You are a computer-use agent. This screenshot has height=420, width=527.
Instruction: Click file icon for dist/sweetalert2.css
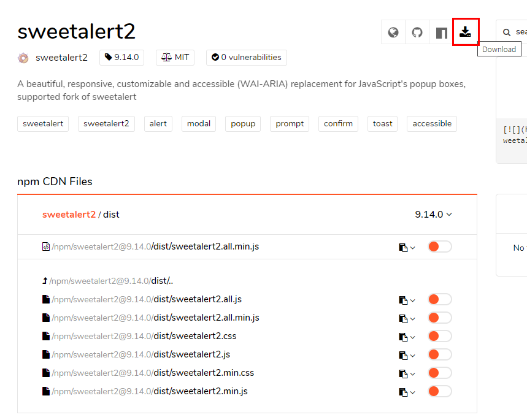tap(46, 336)
